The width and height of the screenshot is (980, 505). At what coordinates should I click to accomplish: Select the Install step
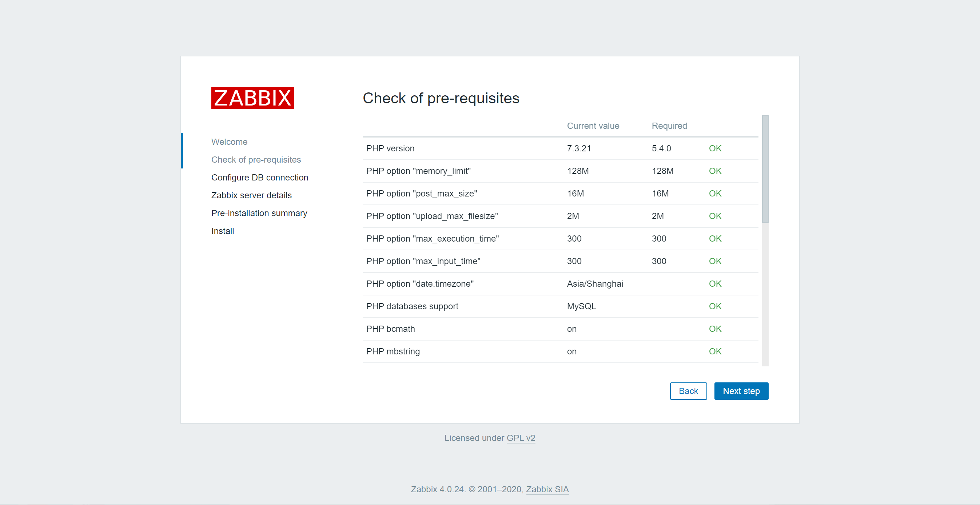[x=223, y=231]
